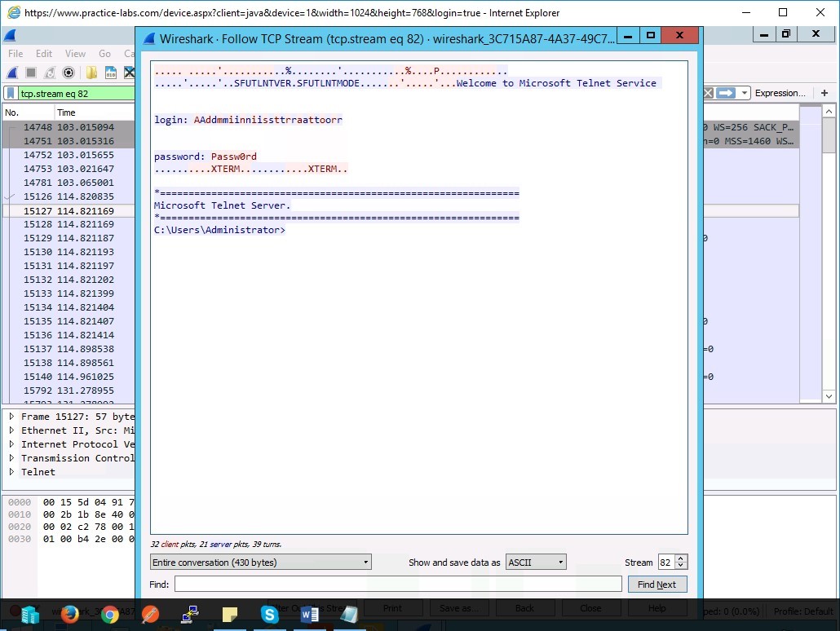Viewport: 840px width, 631px height.
Task: Click the 'C:\Users\Administrator>' prompt line
Action: (x=219, y=230)
